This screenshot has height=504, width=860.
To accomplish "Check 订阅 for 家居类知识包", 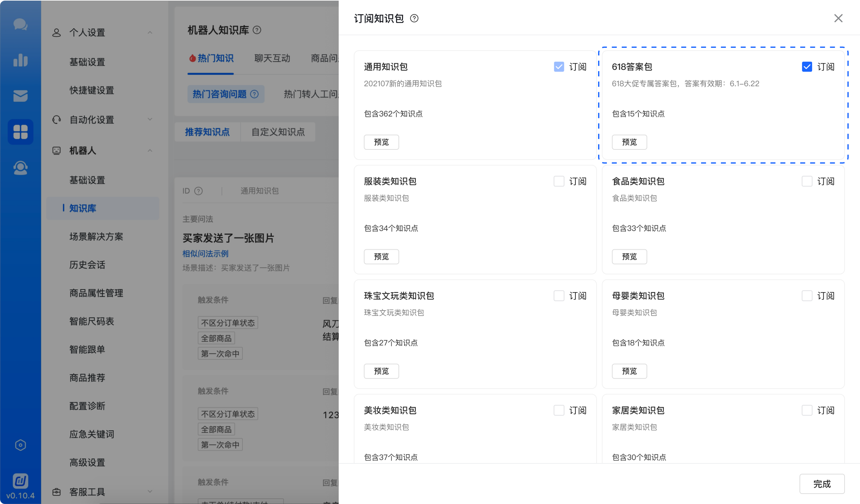I will [807, 411].
